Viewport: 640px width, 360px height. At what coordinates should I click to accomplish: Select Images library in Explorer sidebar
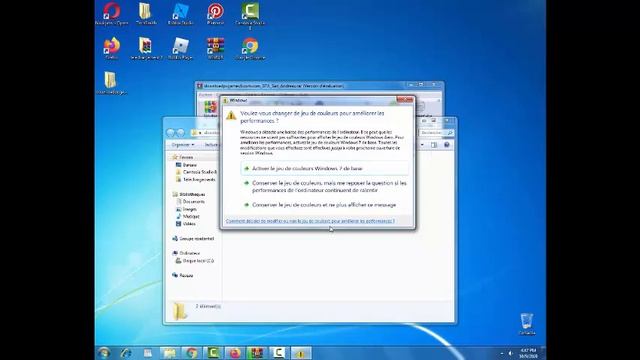[186, 209]
